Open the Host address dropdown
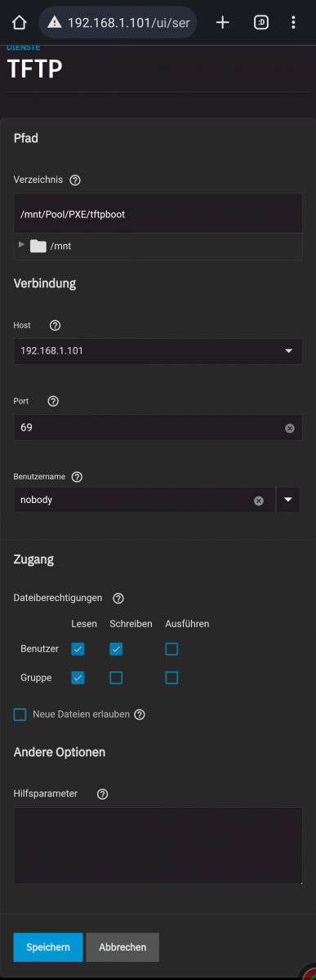 tap(158, 351)
